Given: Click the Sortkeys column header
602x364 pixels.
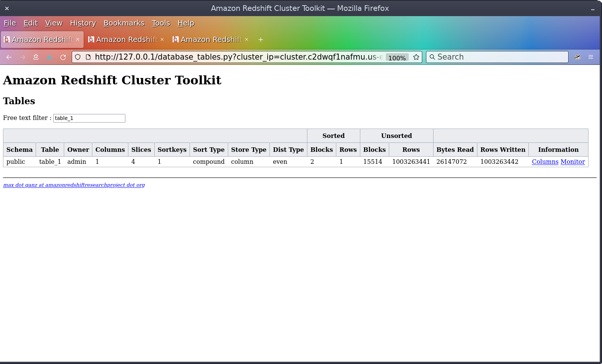Looking at the screenshot, I should pos(172,150).
